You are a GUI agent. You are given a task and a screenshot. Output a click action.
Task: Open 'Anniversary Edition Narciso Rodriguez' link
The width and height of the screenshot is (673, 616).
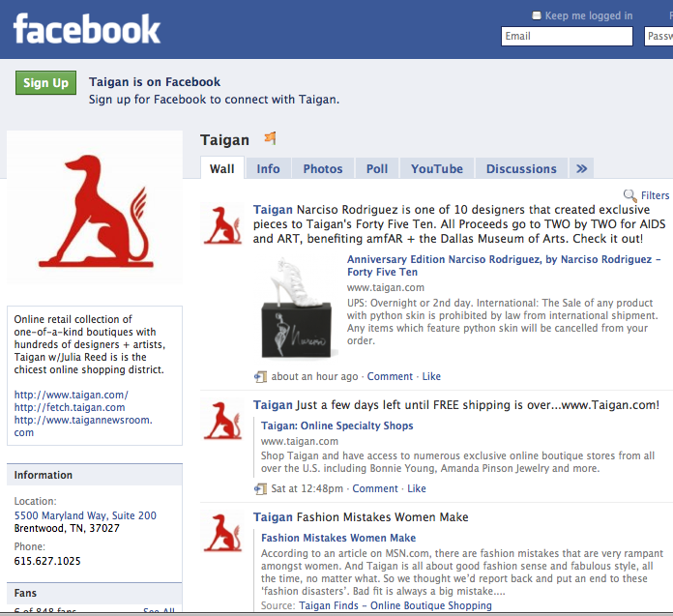[x=504, y=265]
